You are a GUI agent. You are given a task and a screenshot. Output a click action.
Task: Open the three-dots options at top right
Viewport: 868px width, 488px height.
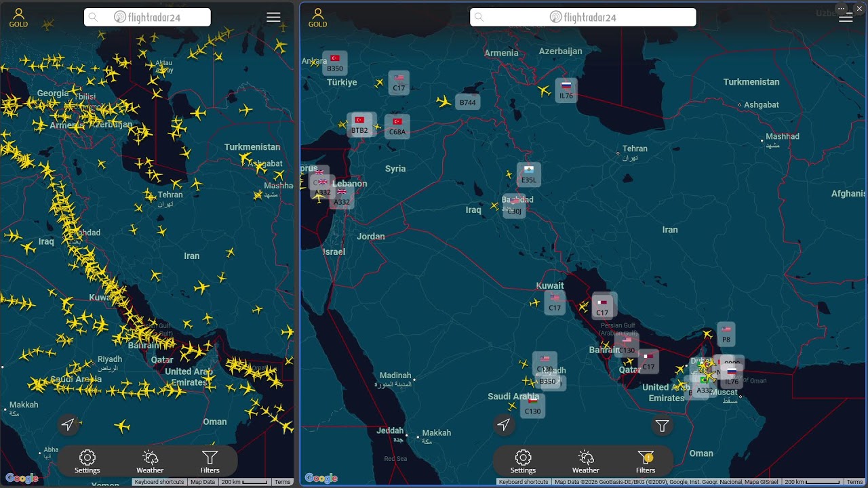tap(842, 8)
